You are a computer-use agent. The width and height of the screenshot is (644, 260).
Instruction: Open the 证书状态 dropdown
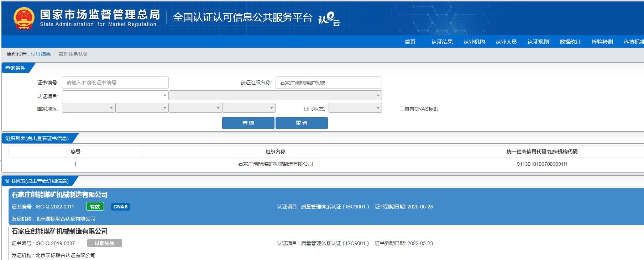pos(355,108)
